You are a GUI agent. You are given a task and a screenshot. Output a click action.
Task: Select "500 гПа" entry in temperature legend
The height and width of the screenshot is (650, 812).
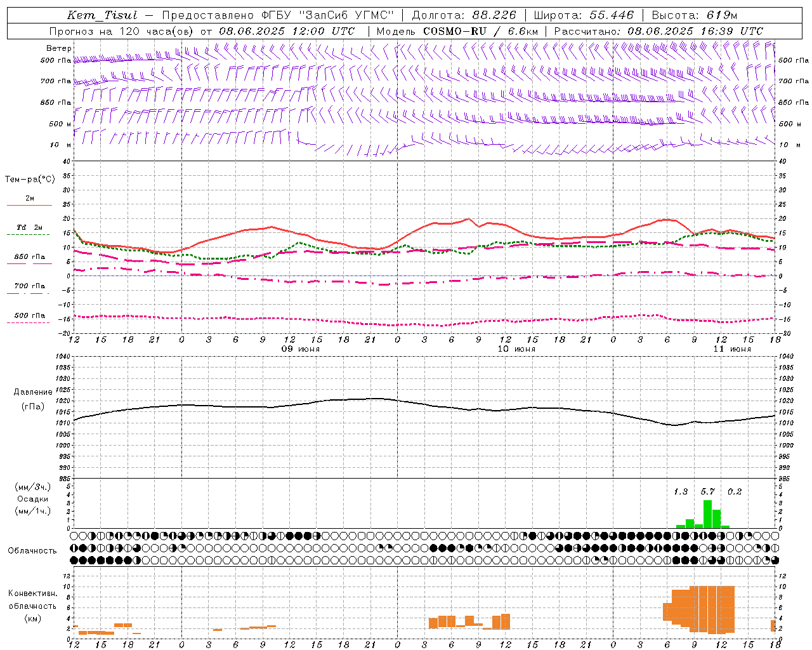(x=29, y=315)
